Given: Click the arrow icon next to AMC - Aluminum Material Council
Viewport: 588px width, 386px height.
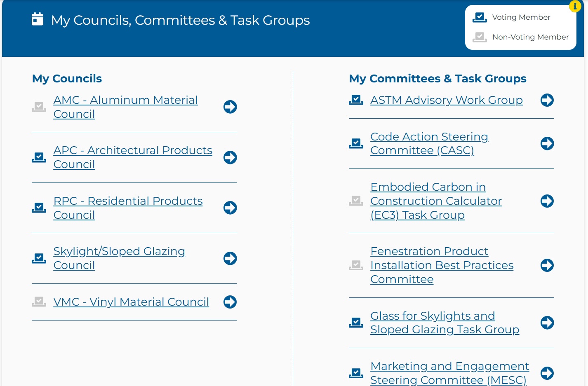Looking at the screenshot, I should (230, 107).
